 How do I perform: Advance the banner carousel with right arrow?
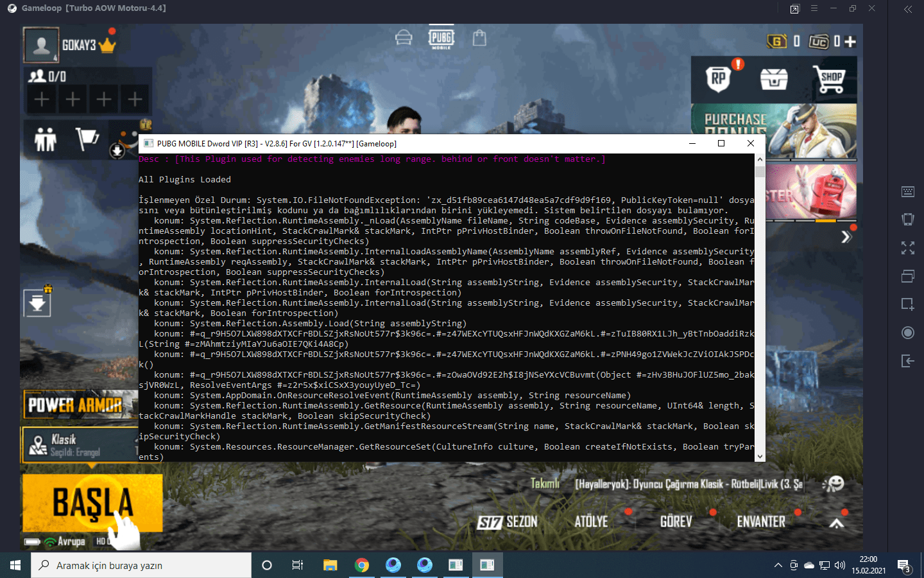point(846,237)
